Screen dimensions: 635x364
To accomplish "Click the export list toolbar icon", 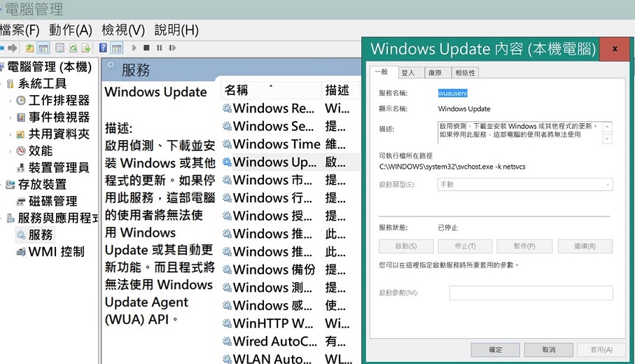I will (x=86, y=48).
